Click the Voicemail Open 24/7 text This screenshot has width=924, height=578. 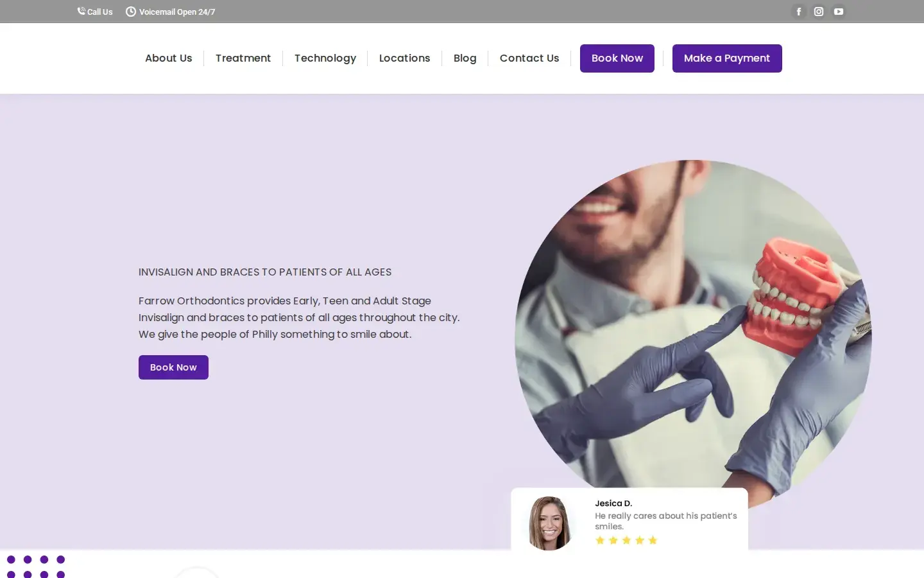pyautogui.click(x=177, y=12)
